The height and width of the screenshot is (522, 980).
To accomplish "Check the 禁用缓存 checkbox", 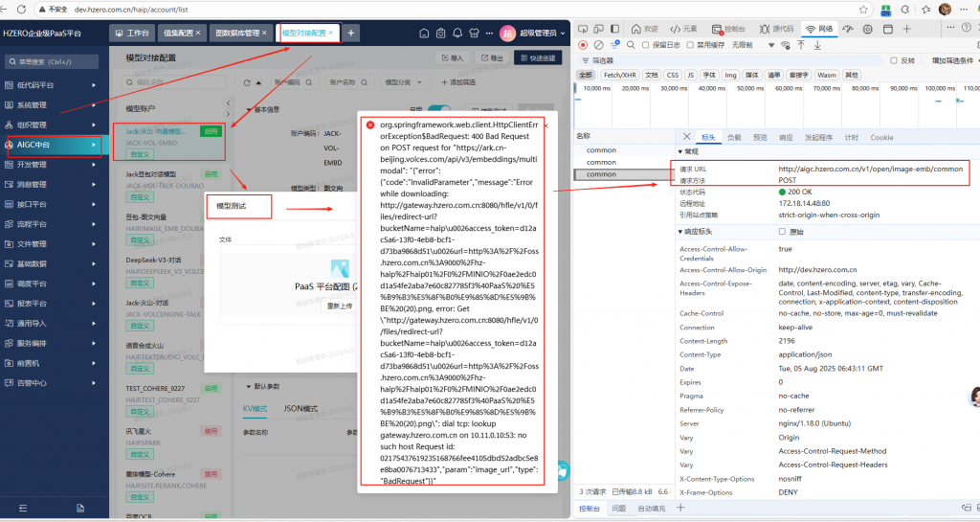I will point(692,44).
